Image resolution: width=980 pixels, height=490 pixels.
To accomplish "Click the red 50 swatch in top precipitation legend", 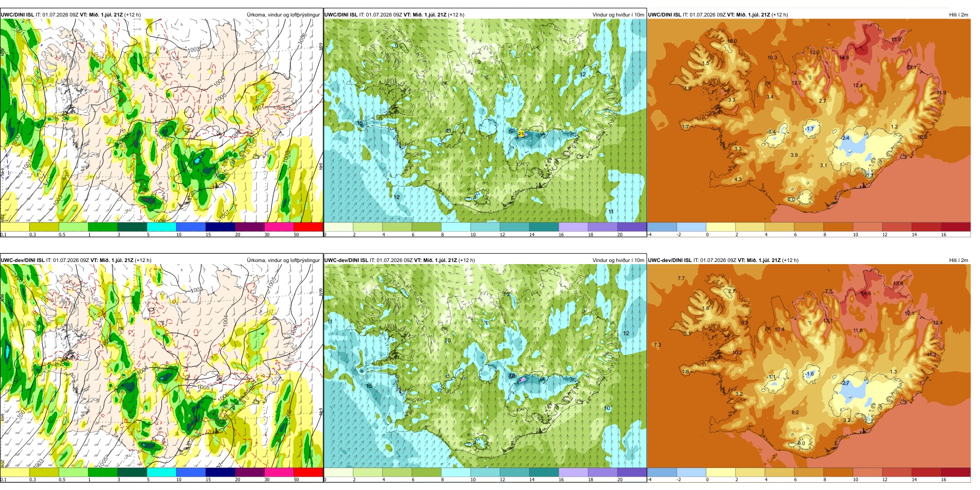I will point(308,227).
